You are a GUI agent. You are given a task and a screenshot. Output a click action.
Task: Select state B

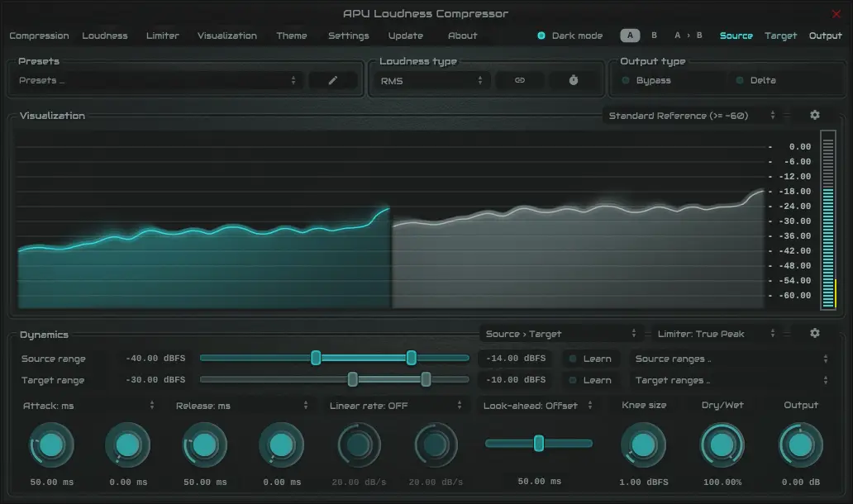(x=654, y=36)
